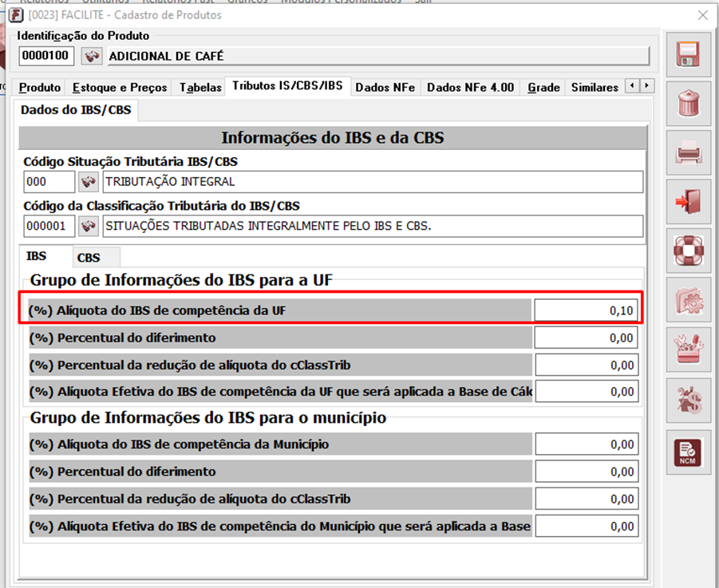
Task: Open product lookup beside code 0000100
Action: pos(93,56)
